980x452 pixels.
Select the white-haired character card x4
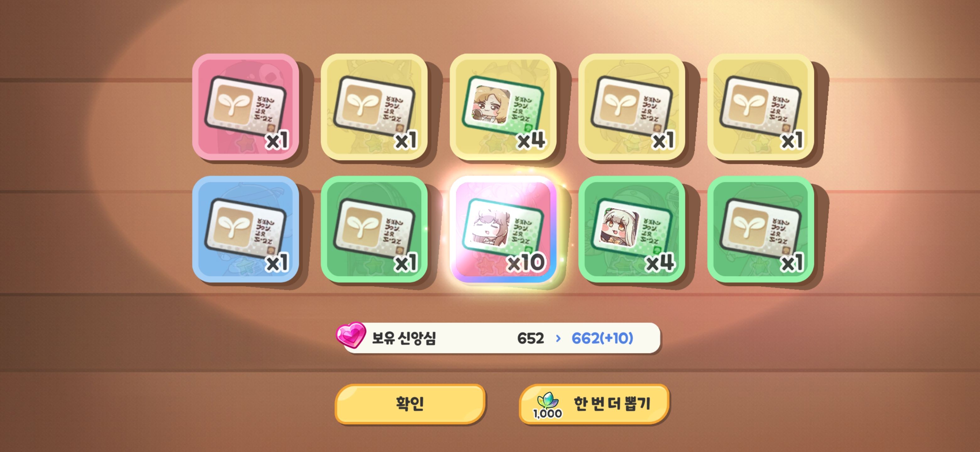click(632, 229)
